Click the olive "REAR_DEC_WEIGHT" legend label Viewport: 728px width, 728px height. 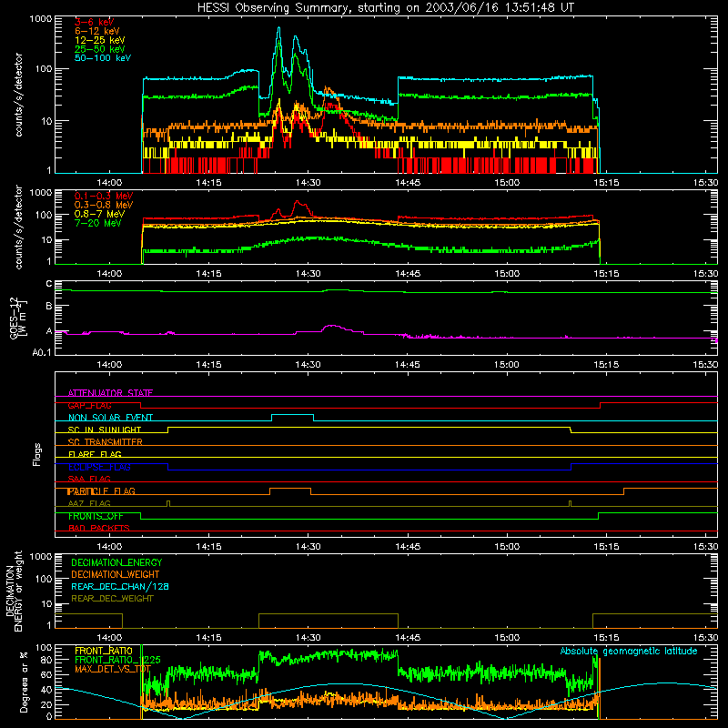(x=112, y=599)
